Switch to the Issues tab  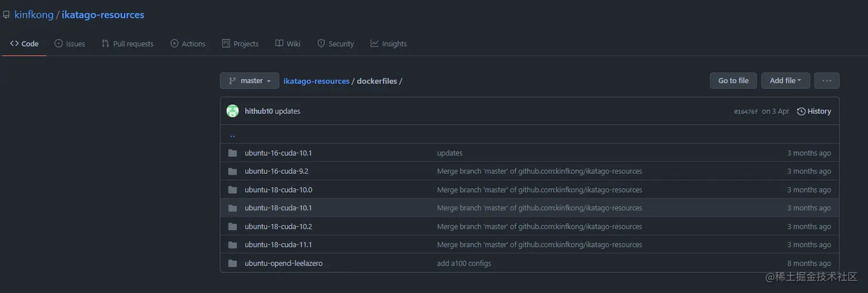69,44
